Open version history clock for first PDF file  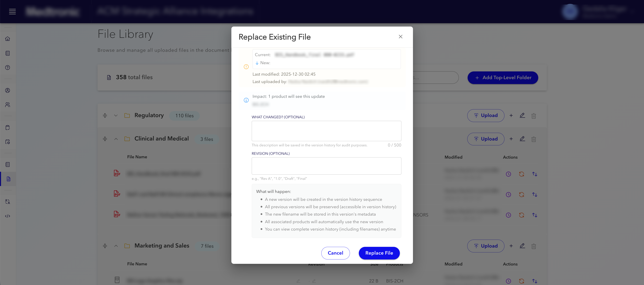508,174
